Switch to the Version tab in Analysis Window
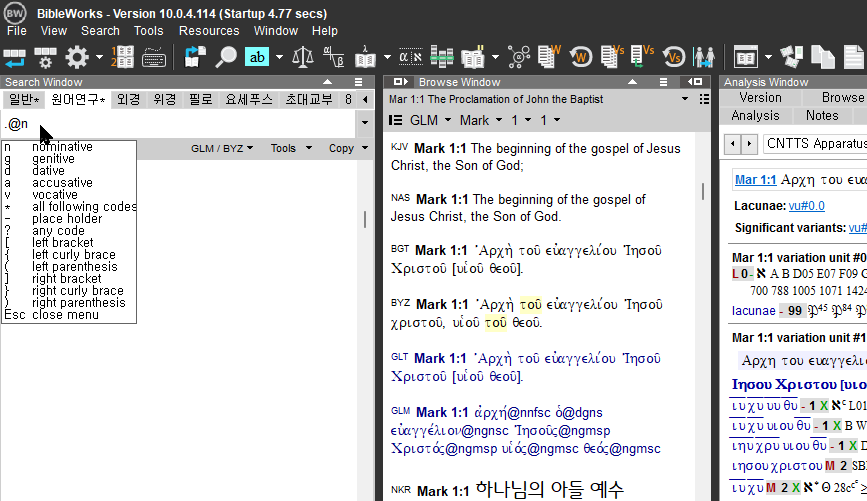The height and width of the screenshot is (501, 867). click(761, 97)
